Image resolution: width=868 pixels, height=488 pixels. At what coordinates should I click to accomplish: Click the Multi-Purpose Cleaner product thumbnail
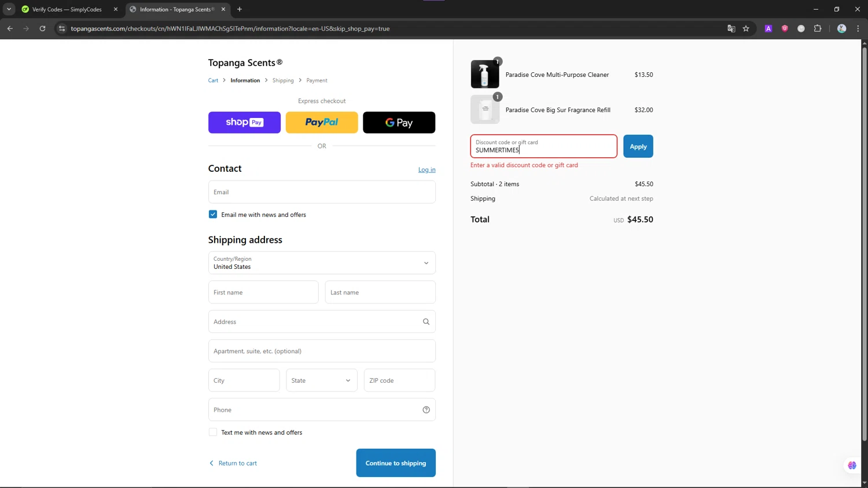point(485,74)
